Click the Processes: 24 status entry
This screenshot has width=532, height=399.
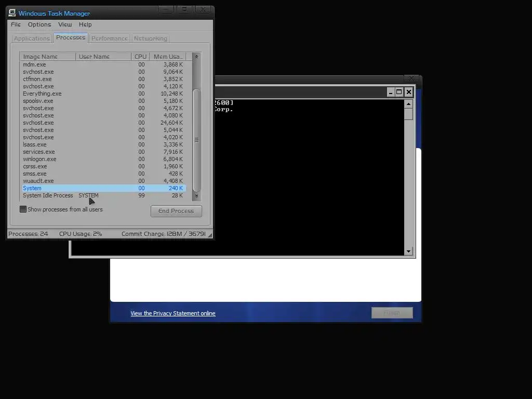coord(28,234)
